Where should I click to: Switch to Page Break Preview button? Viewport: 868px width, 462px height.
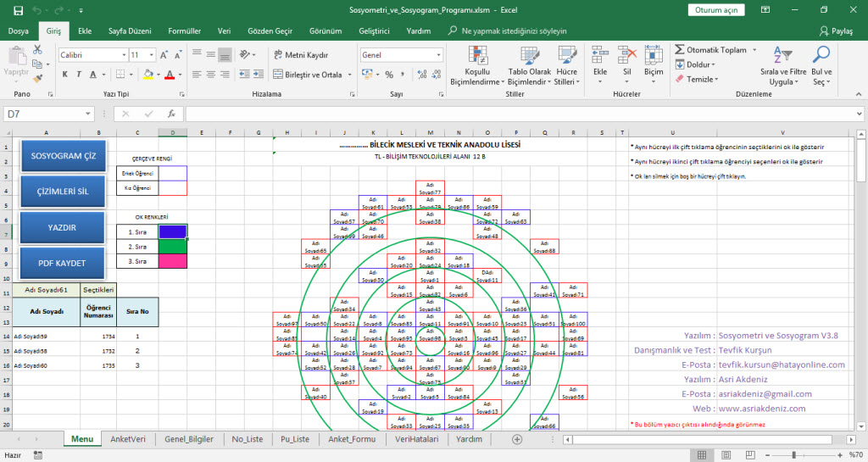coord(750,455)
